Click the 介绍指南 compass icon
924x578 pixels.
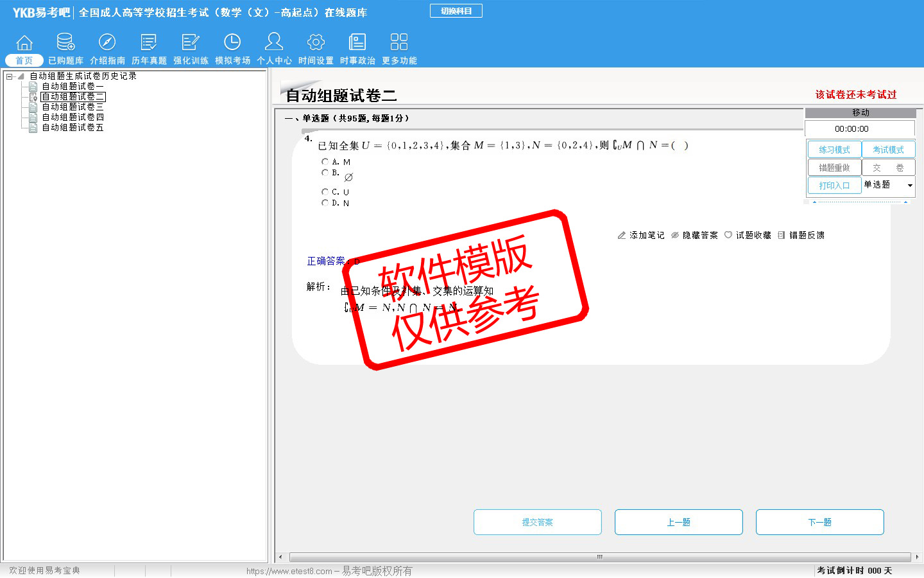107,42
